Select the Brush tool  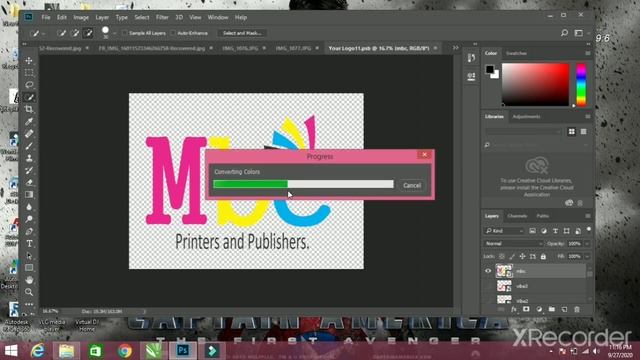coord(29,146)
